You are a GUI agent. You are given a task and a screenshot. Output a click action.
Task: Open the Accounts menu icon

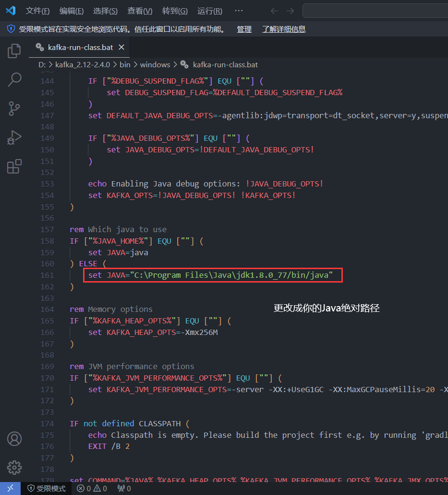pyautogui.click(x=14, y=439)
